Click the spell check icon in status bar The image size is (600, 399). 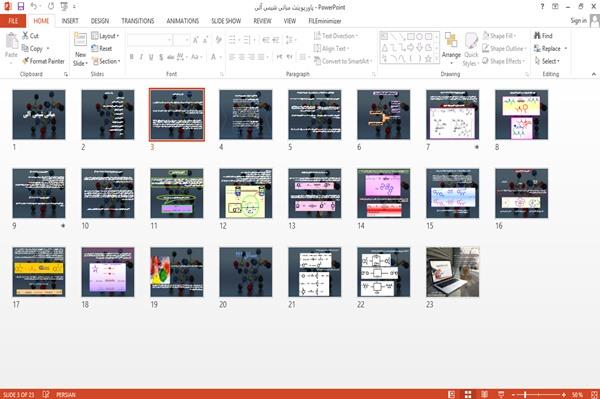46,394
